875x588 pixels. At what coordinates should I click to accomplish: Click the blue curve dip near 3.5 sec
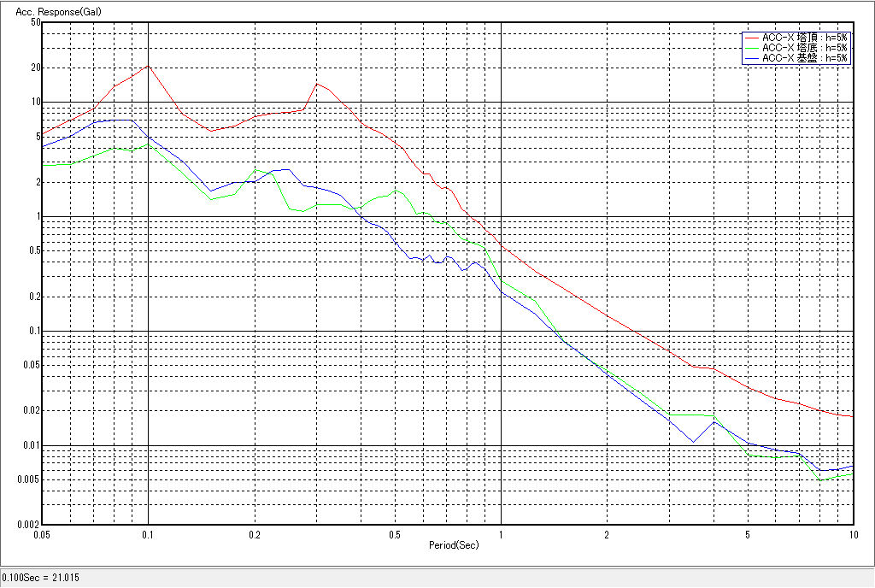click(693, 442)
